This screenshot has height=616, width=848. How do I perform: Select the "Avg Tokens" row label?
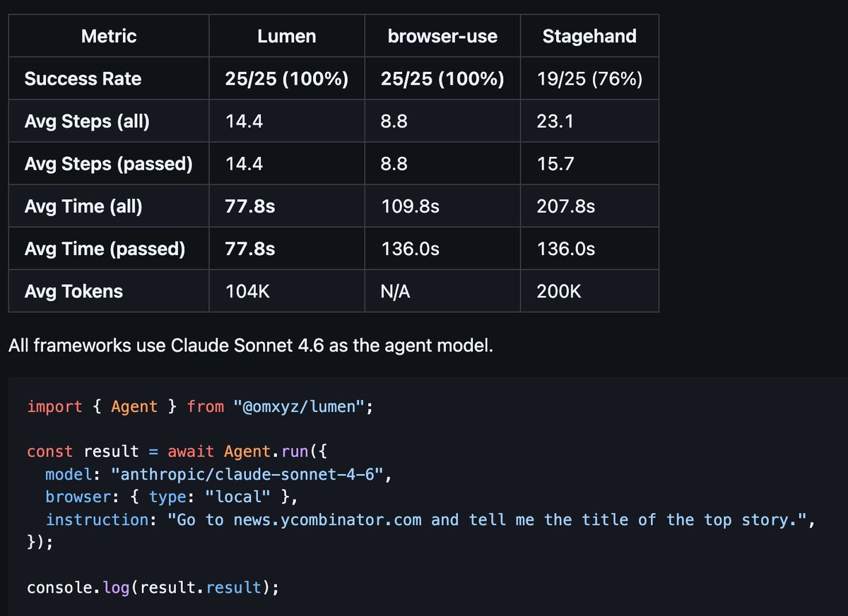[73, 291]
